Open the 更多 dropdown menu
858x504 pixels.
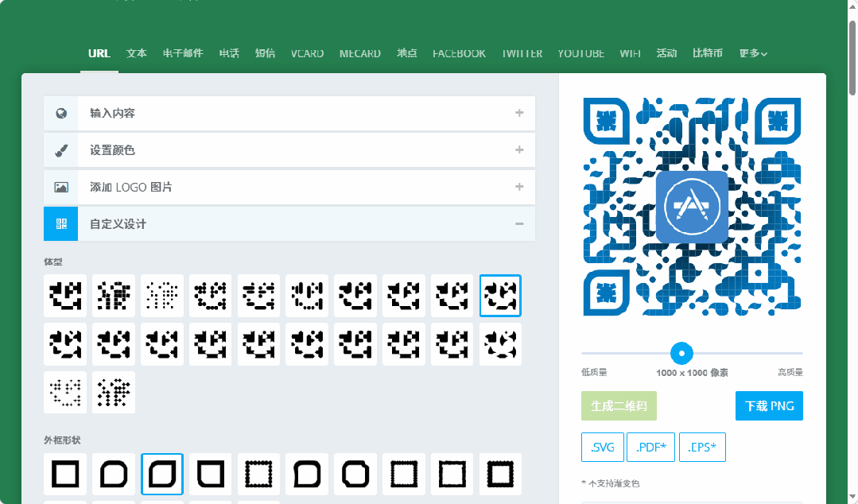coord(753,53)
